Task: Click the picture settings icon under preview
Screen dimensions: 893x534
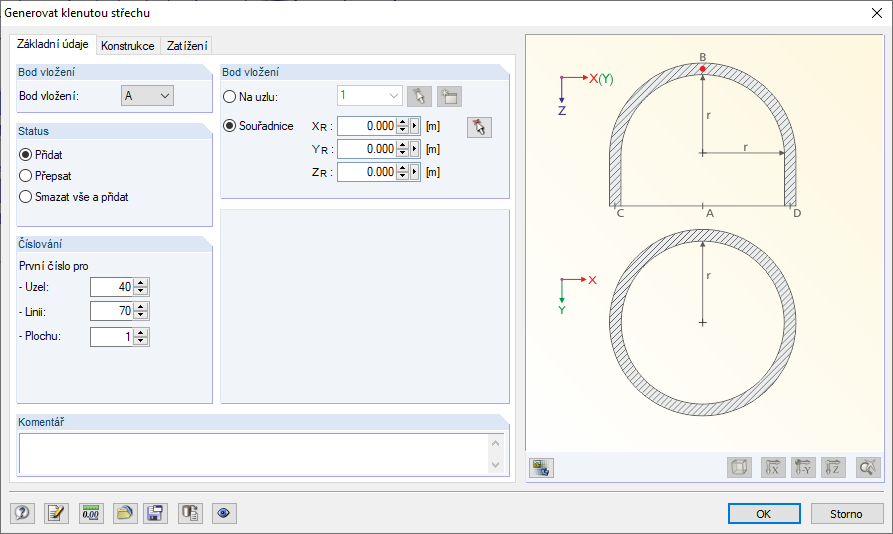Action: pyautogui.click(x=541, y=468)
